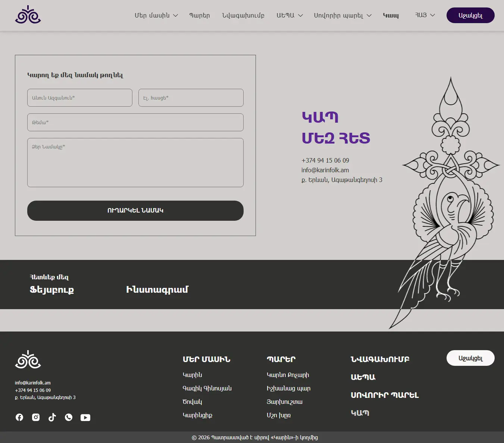This screenshot has height=443, width=504.
Task: Click the Karin logo in the header
Action: [28, 15]
